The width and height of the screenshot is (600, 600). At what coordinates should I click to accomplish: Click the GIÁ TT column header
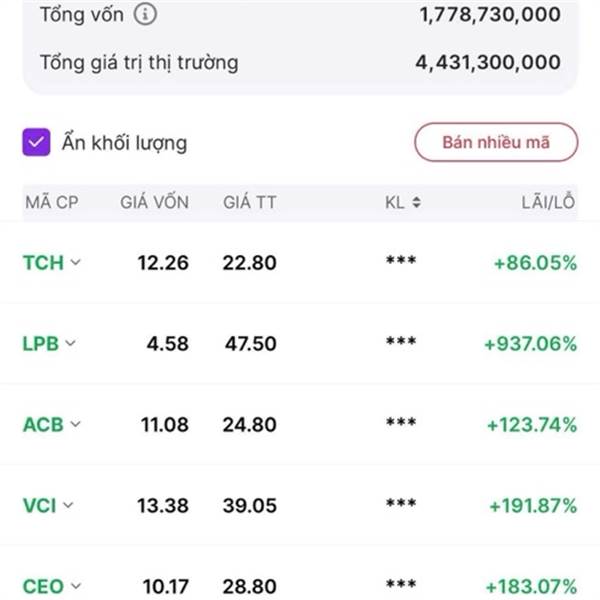(250, 203)
